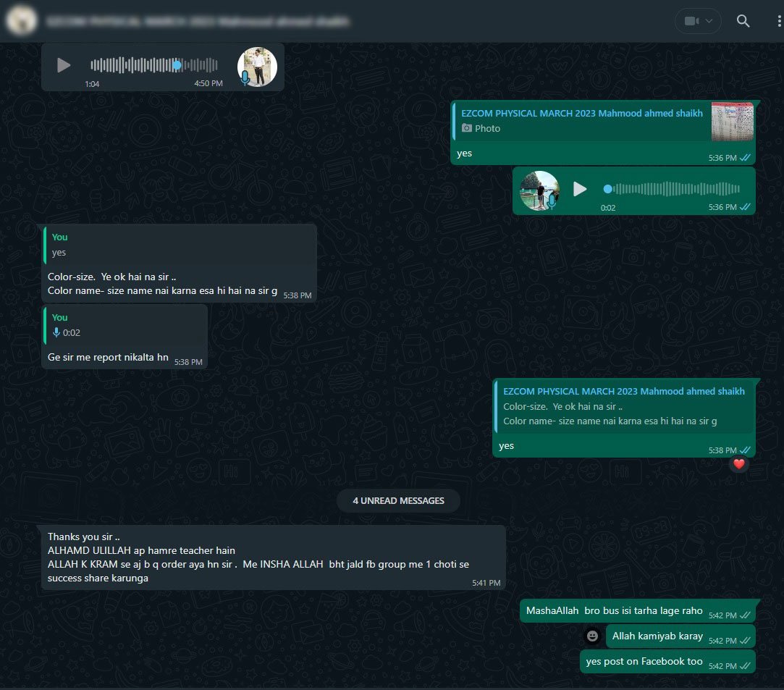Click the emoji react button beside Allah kamiyab karay
Viewport: 784px width, 690px height.
[592, 636]
